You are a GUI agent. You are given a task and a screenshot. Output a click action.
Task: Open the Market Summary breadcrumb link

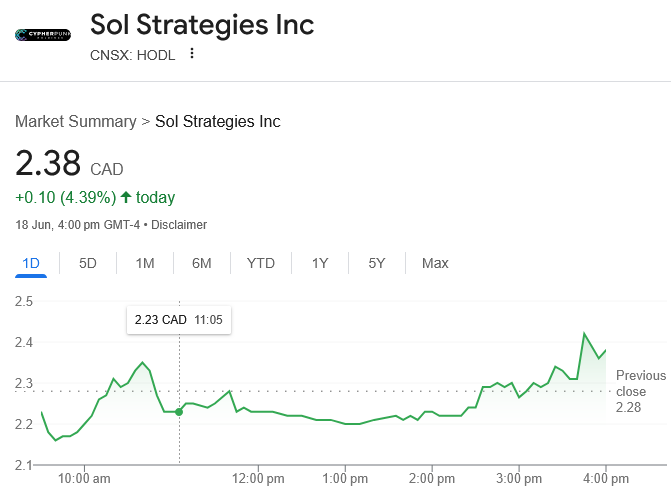(x=75, y=121)
